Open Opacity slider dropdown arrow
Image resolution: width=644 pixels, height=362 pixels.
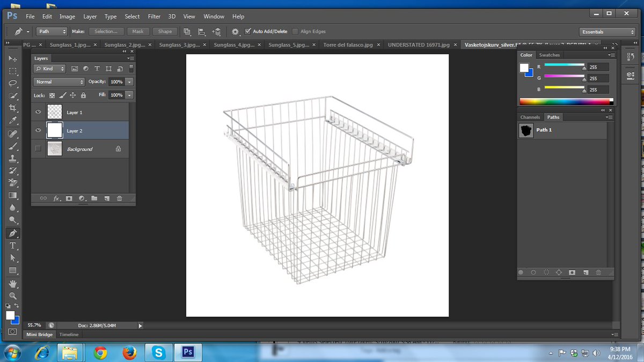[x=129, y=82]
